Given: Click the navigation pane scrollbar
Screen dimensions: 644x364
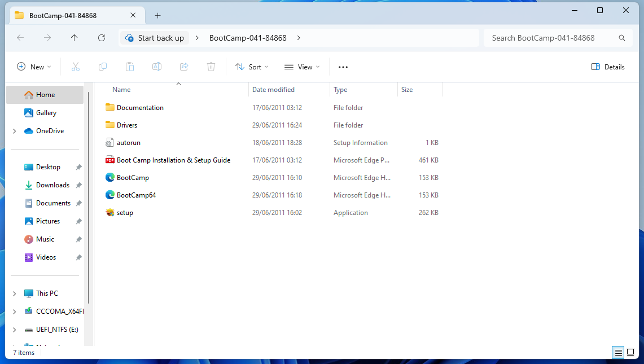Looking at the screenshot, I should point(88,197).
